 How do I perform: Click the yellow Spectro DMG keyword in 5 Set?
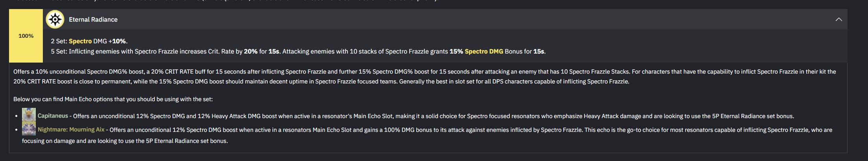click(484, 52)
